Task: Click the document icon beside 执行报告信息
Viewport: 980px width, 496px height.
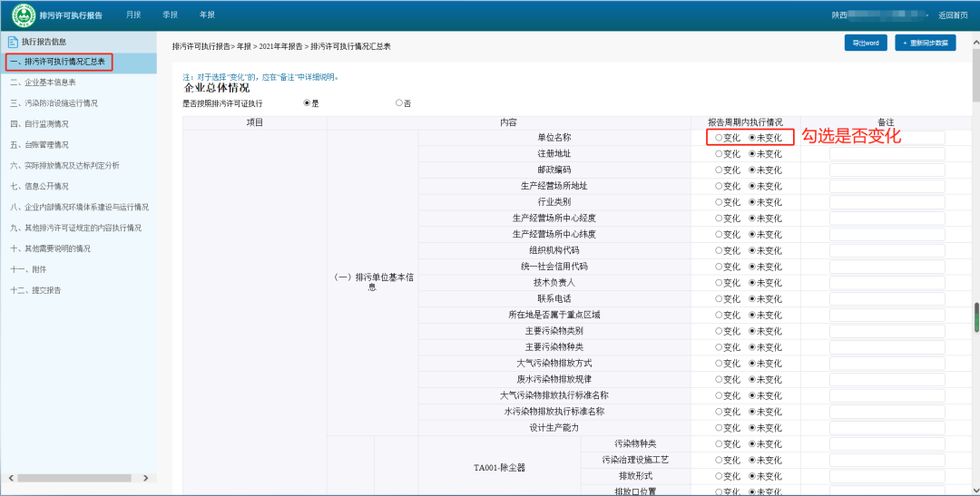Action: pos(13,42)
